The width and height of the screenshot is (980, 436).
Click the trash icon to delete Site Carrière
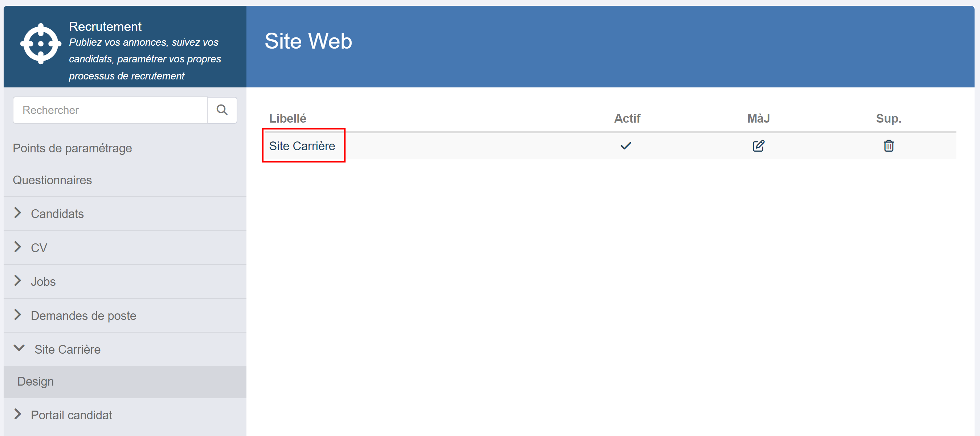[x=888, y=146]
